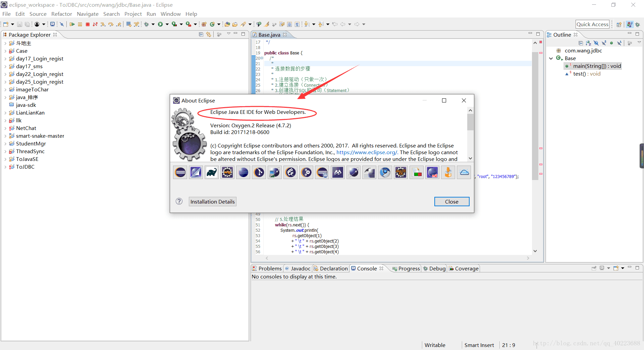Click Collapse All in Outline view
The width and height of the screenshot is (644, 350).
tap(581, 43)
